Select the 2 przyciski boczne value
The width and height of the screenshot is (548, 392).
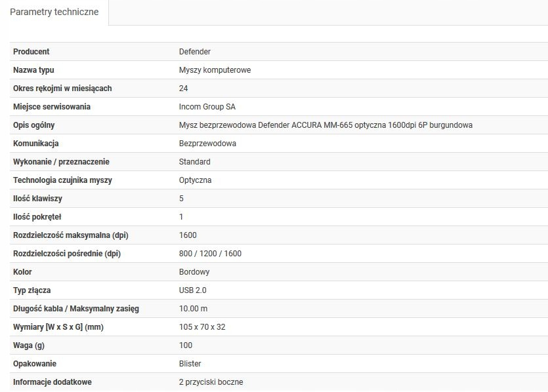click(211, 382)
